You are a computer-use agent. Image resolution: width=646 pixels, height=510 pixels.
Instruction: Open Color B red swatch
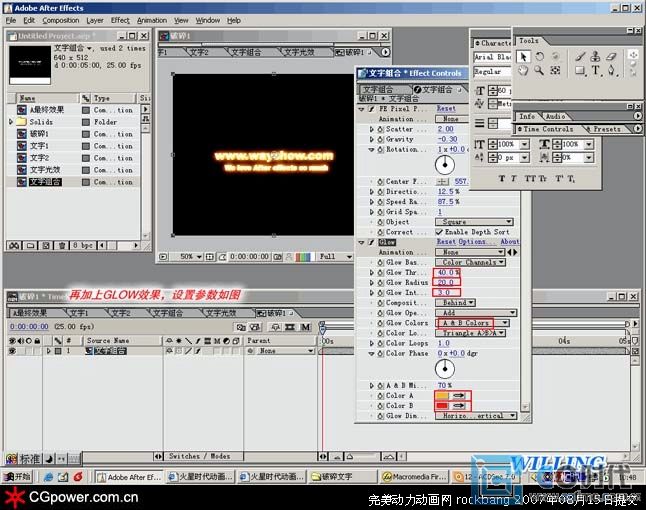click(x=442, y=406)
